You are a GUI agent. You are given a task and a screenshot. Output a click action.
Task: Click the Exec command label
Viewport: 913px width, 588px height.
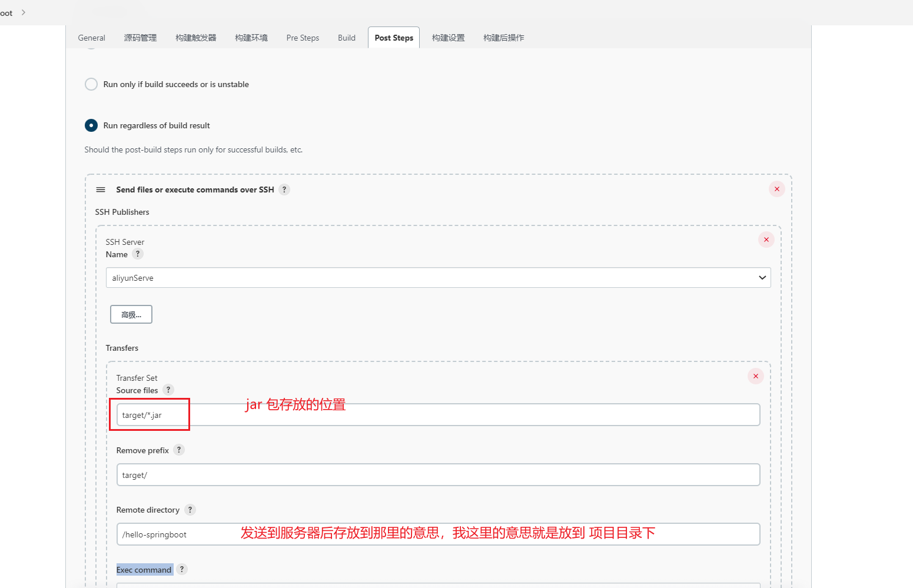click(144, 570)
